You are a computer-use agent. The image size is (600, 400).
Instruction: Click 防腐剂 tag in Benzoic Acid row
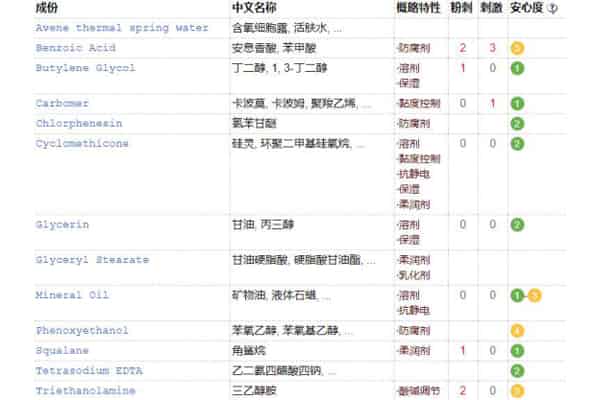414,48
